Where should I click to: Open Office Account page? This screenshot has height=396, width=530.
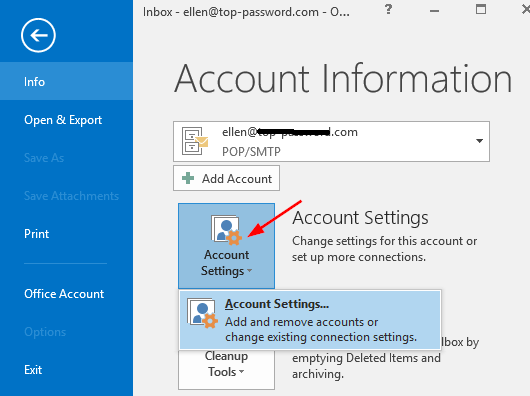(64, 294)
